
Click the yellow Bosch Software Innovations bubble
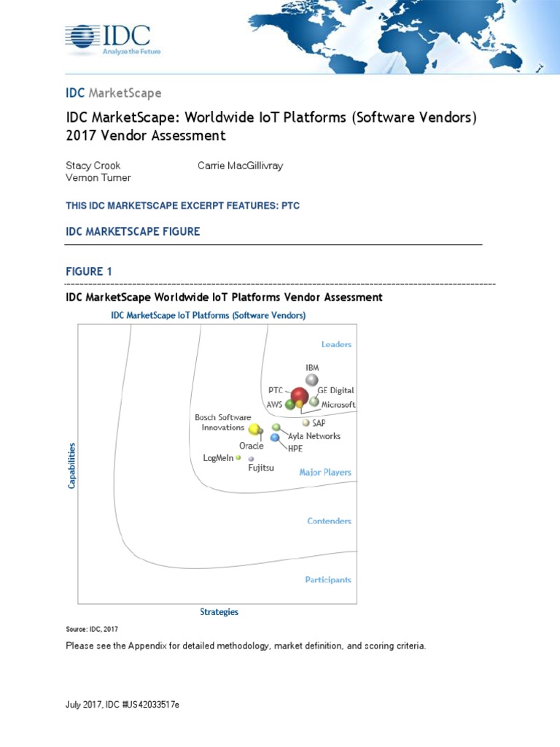[254, 429]
